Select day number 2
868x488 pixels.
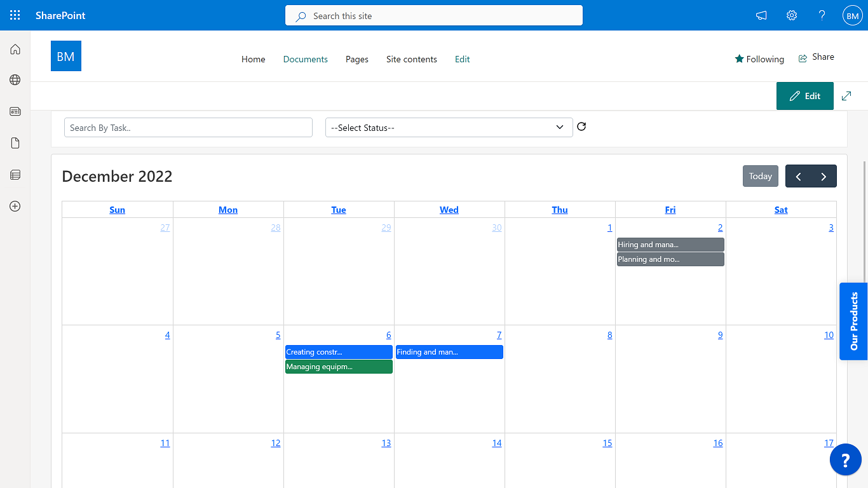coord(721,227)
